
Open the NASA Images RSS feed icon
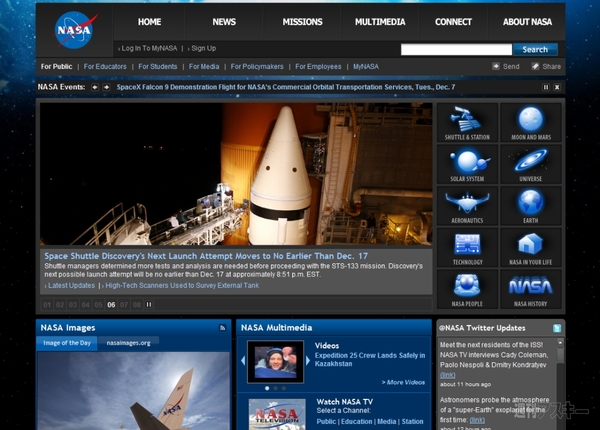point(222,328)
